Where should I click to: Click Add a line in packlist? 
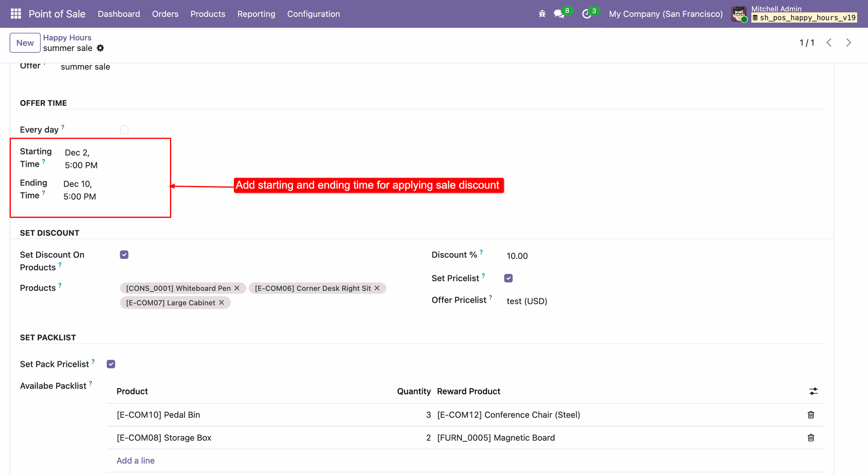pyautogui.click(x=136, y=461)
